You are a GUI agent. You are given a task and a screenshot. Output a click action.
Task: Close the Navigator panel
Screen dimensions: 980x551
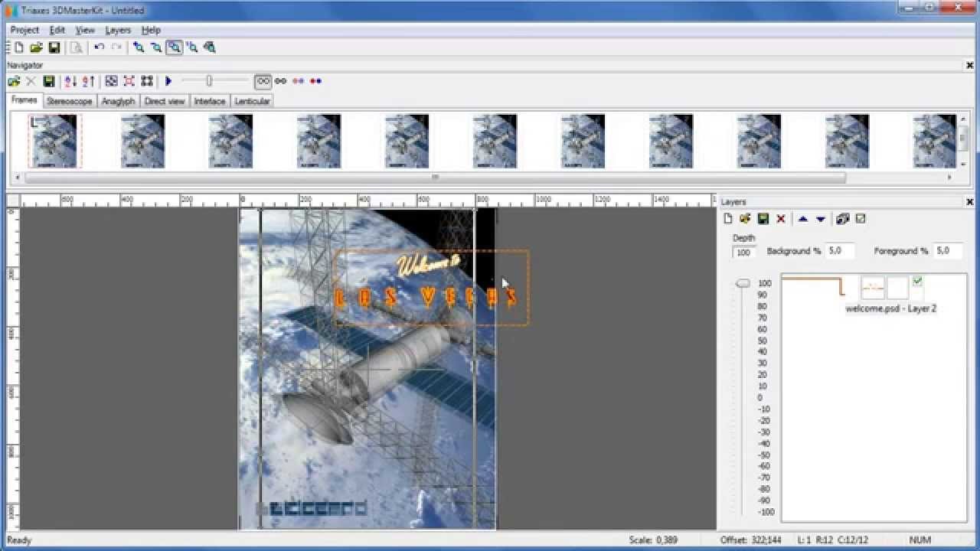pyautogui.click(x=969, y=66)
